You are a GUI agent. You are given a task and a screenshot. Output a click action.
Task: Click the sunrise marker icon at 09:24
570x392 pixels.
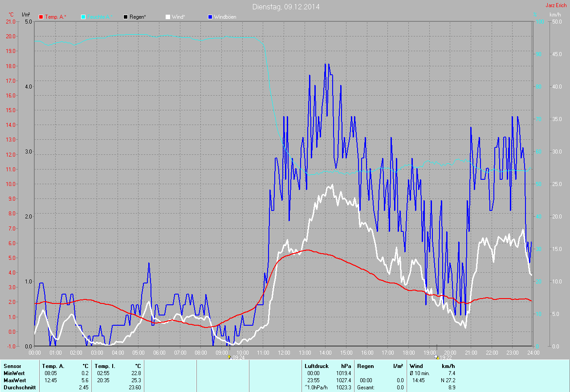229,357
